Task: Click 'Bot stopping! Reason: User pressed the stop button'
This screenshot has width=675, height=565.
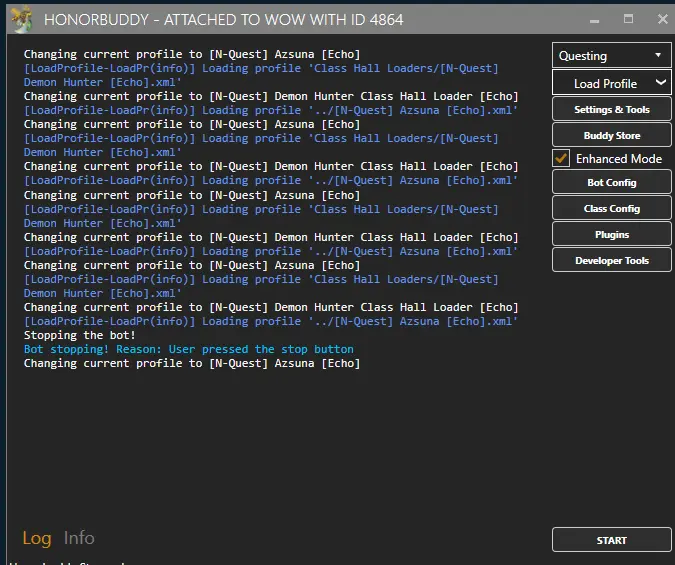Action: click(189, 349)
